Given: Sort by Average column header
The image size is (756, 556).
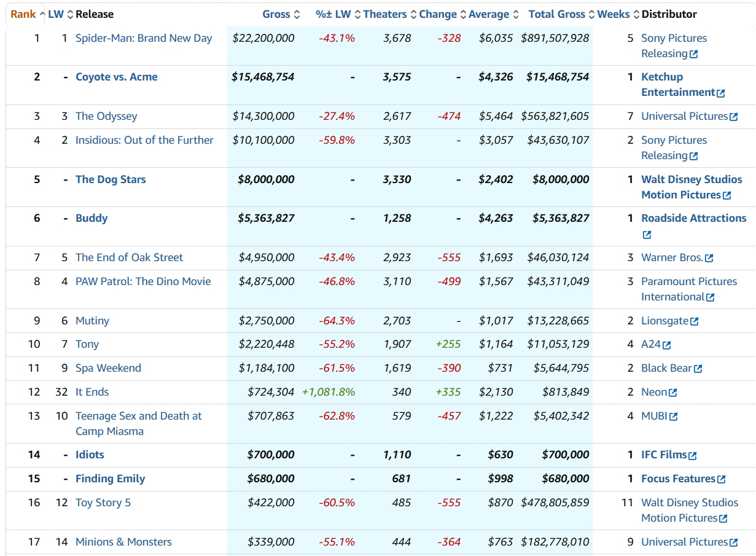Looking at the screenshot, I should pyautogui.click(x=489, y=14).
